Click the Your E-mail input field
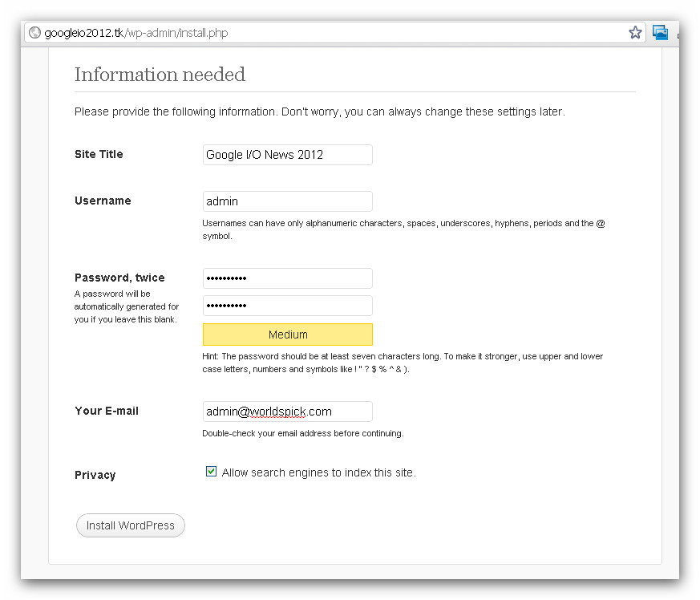 [287, 411]
